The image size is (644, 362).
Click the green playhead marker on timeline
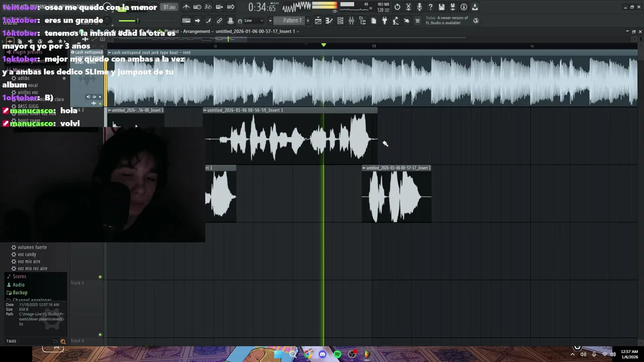pos(324,45)
